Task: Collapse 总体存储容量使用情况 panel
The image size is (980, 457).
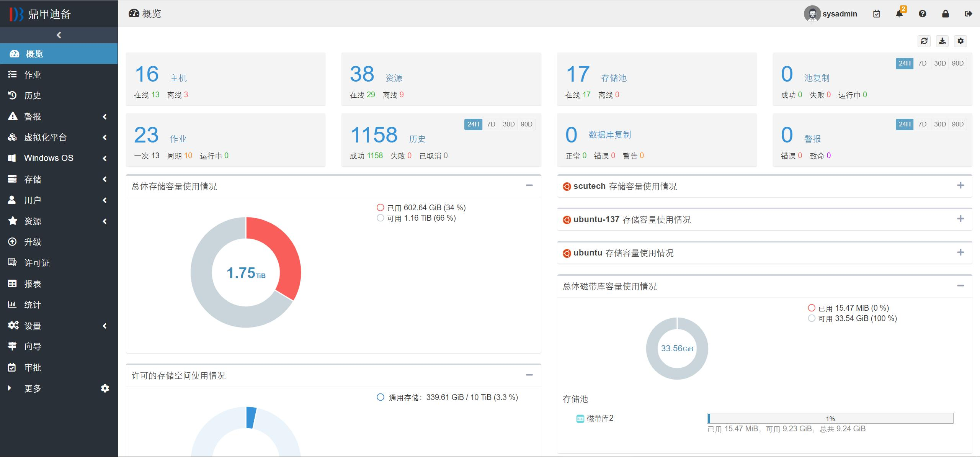Action: tap(529, 186)
